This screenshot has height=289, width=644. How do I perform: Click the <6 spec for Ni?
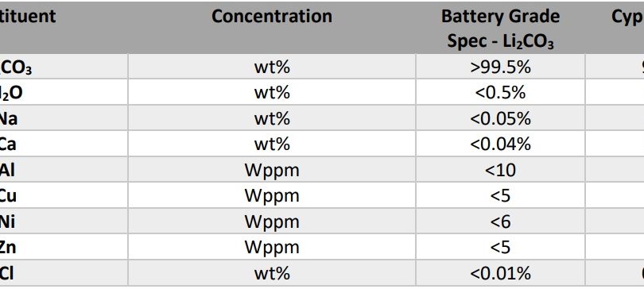point(500,222)
